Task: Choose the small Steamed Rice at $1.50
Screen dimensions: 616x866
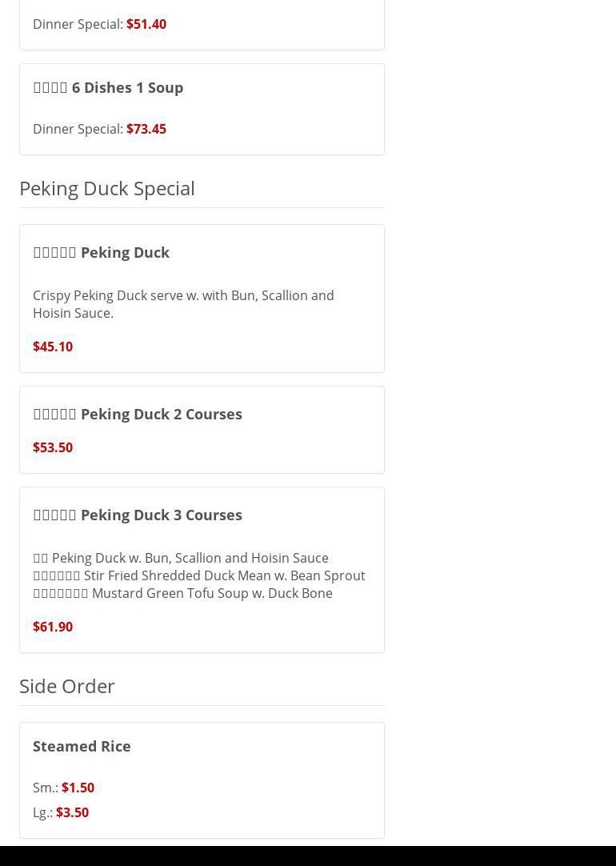Action: [78, 788]
